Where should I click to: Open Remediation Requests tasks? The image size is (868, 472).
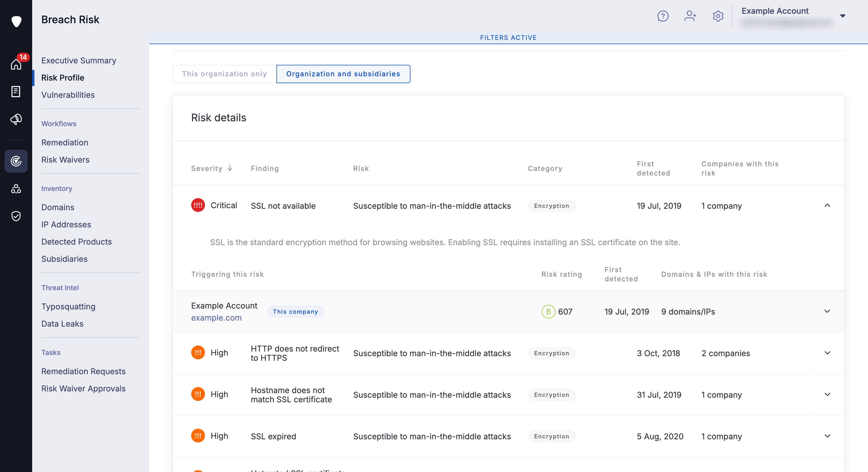point(83,371)
